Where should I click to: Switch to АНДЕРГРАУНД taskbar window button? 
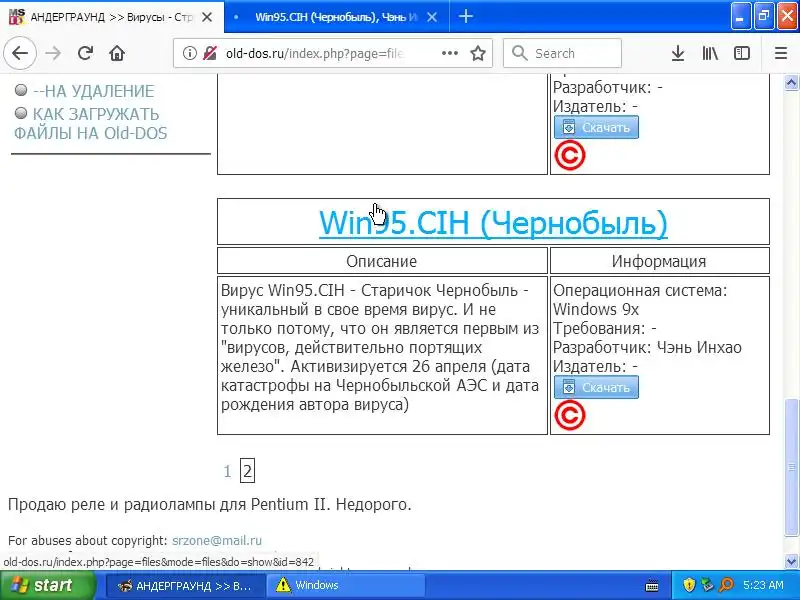pos(185,585)
